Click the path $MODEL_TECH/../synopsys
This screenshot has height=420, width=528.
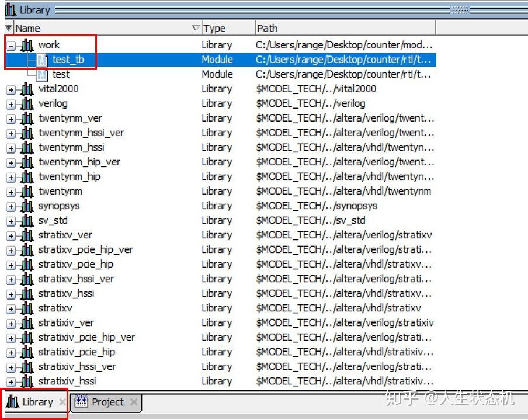point(317,206)
